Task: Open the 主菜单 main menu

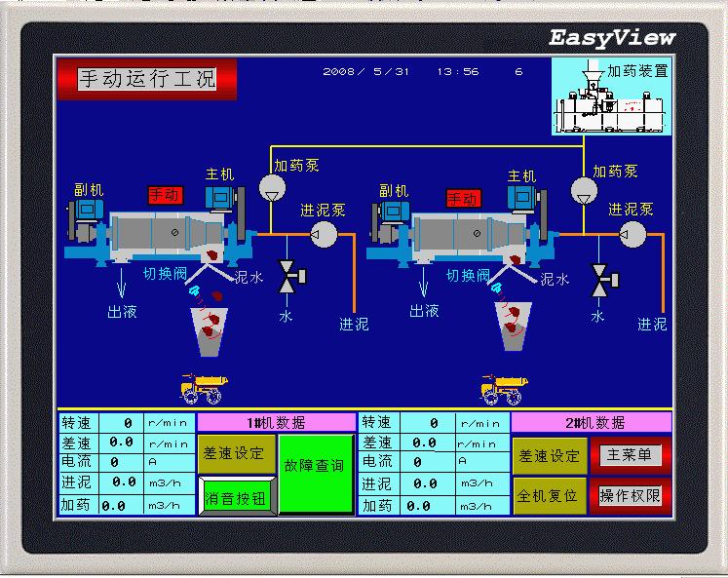Action: pyautogui.click(x=631, y=455)
